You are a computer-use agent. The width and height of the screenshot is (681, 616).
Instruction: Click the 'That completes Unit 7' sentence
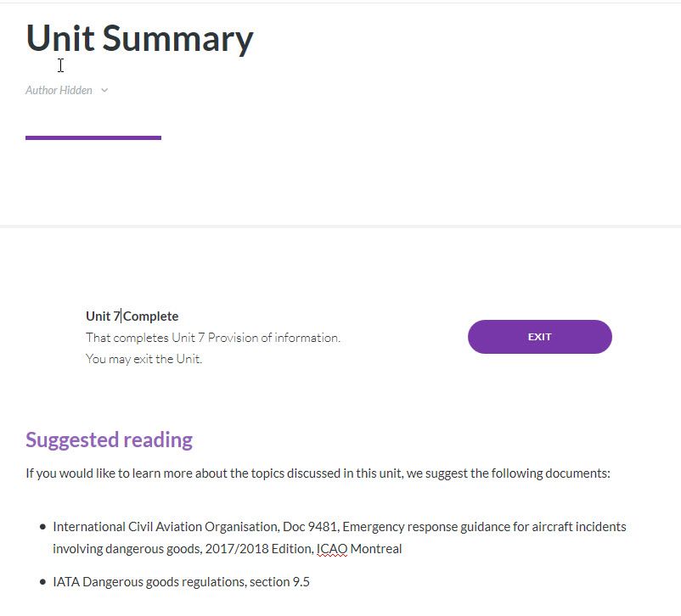212,338
